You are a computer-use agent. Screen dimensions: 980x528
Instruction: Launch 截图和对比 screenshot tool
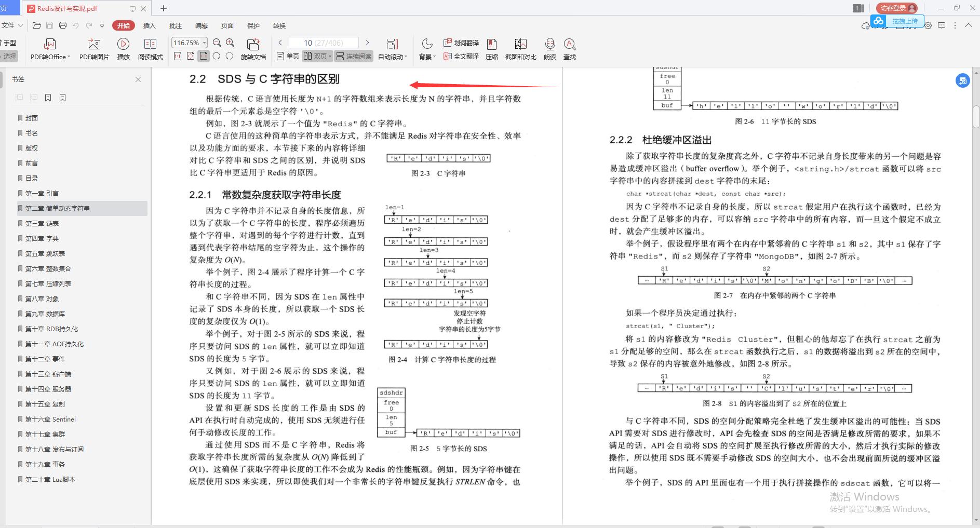[x=521, y=48]
